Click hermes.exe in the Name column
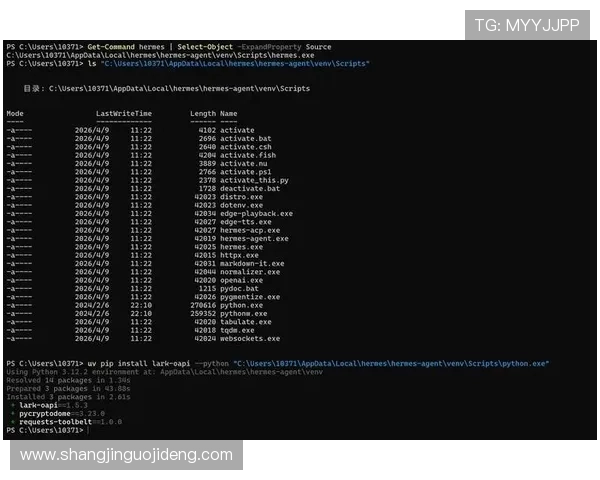Image resolution: width=600 pixels, height=480 pixels. click(241, 247)
